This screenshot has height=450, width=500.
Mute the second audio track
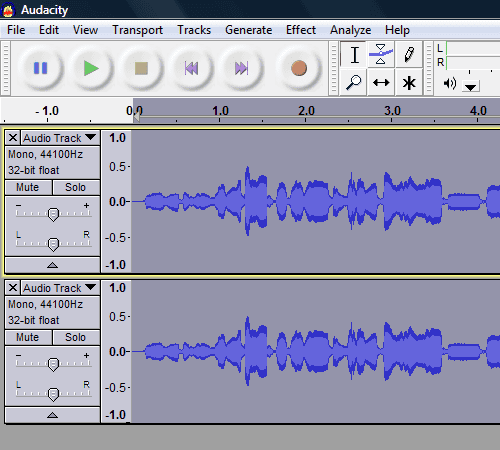coord(28,337)
